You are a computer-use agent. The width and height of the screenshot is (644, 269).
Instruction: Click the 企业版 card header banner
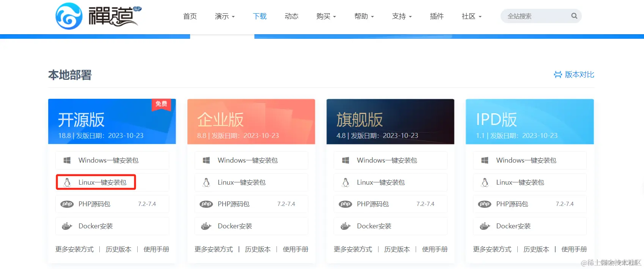click(x=251, y=122)
